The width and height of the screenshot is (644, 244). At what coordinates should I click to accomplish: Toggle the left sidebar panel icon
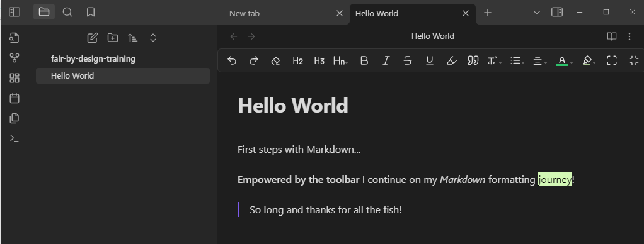14,13
